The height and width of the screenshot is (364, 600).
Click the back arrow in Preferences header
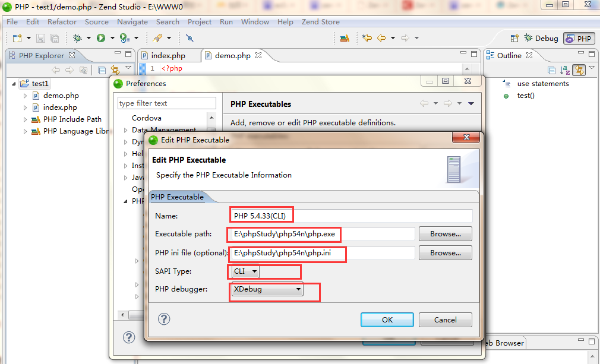424,103
